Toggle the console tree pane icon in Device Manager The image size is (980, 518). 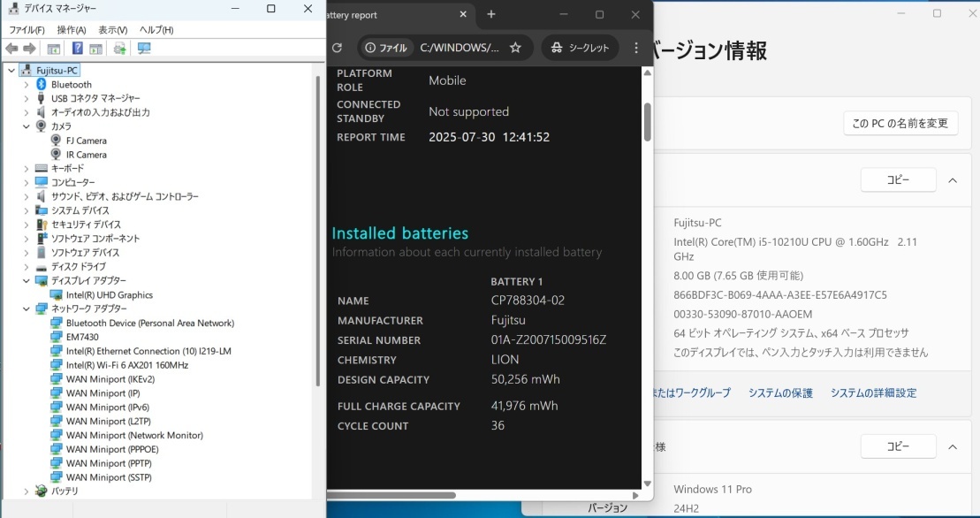point(54,49)
